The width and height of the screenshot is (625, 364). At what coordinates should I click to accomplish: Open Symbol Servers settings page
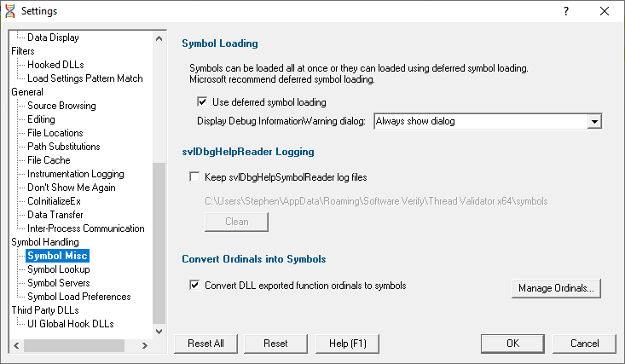[x=59, y=283]
